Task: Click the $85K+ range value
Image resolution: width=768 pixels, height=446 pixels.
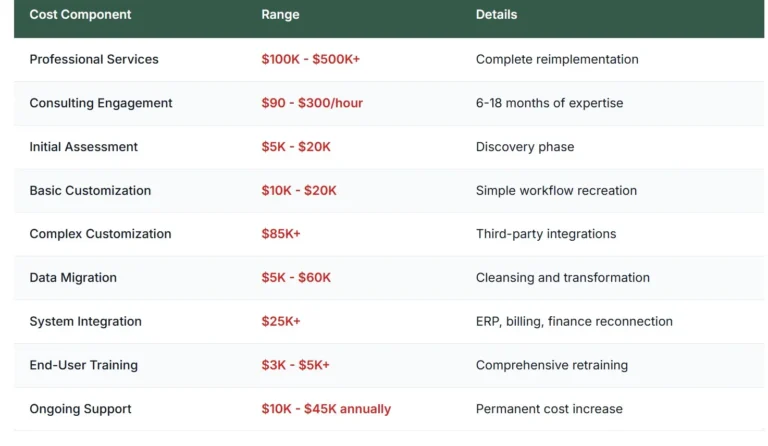Action: (281, 234)
